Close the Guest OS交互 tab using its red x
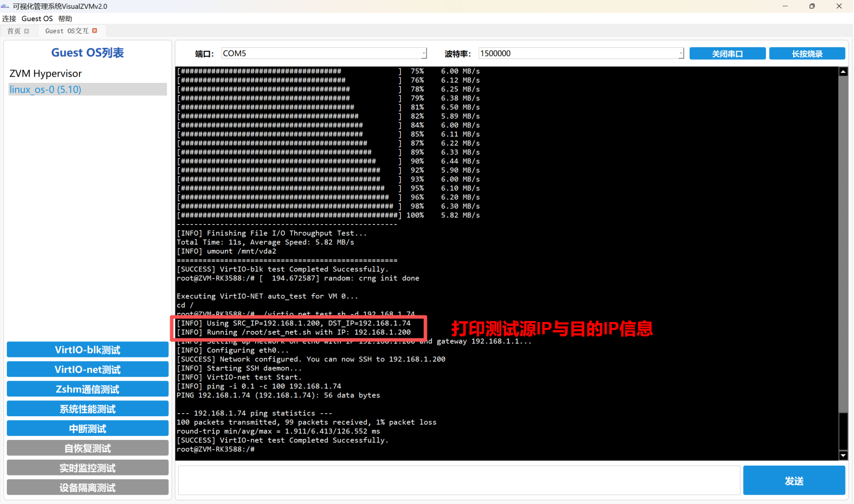Image resolution: width=854 pixels, height=504 pixels. (95, 31)
